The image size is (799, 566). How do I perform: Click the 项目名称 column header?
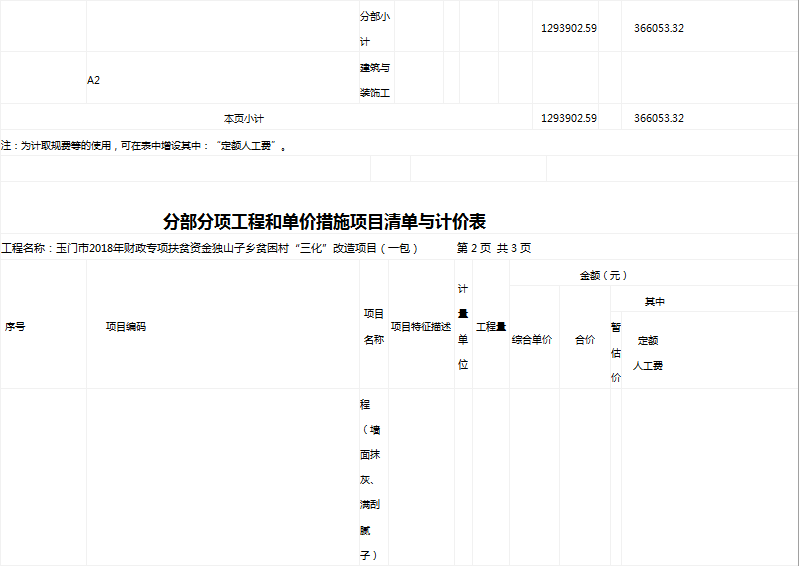[x=373, y=327]
